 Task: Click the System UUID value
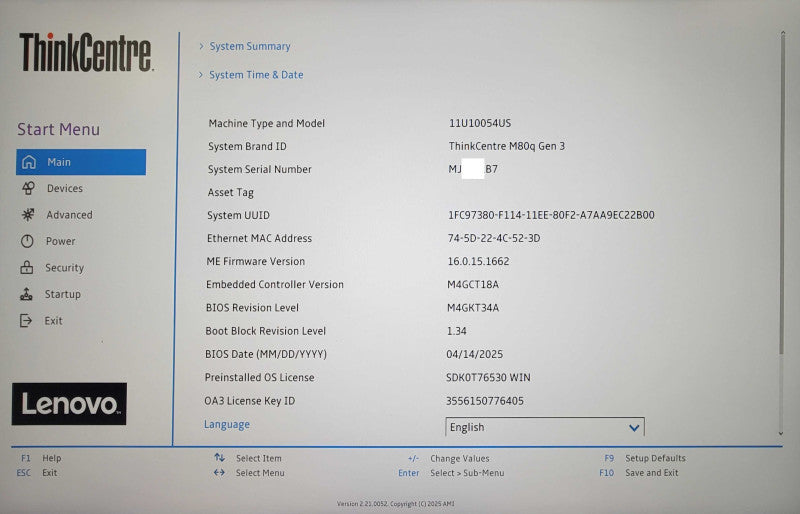click(x=551, y=215)
